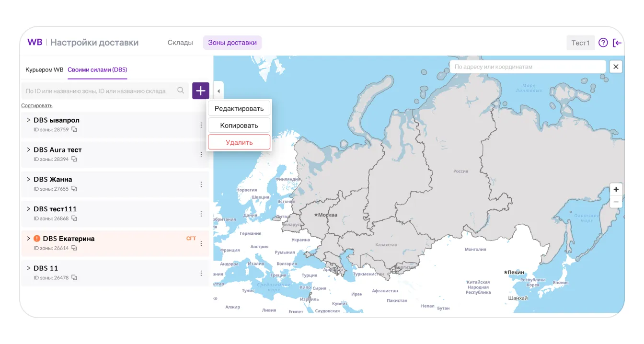
Task: Switch to the Склады tab
Action: [180, 43]
